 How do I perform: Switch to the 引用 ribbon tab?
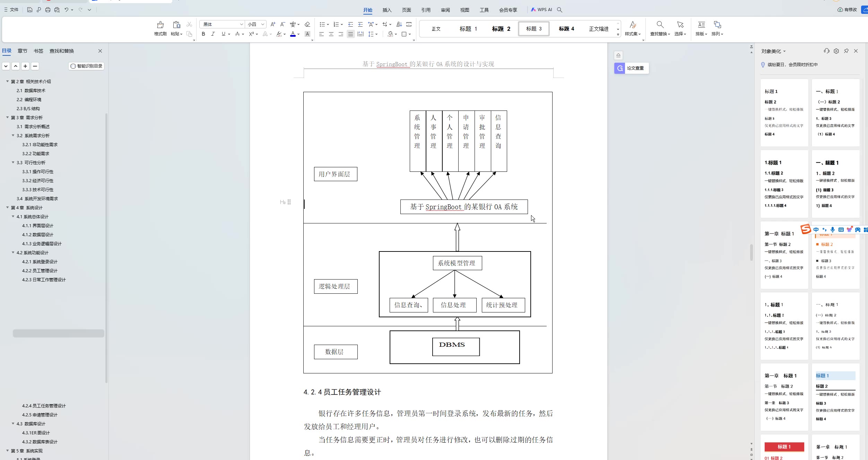pos(426,10)
